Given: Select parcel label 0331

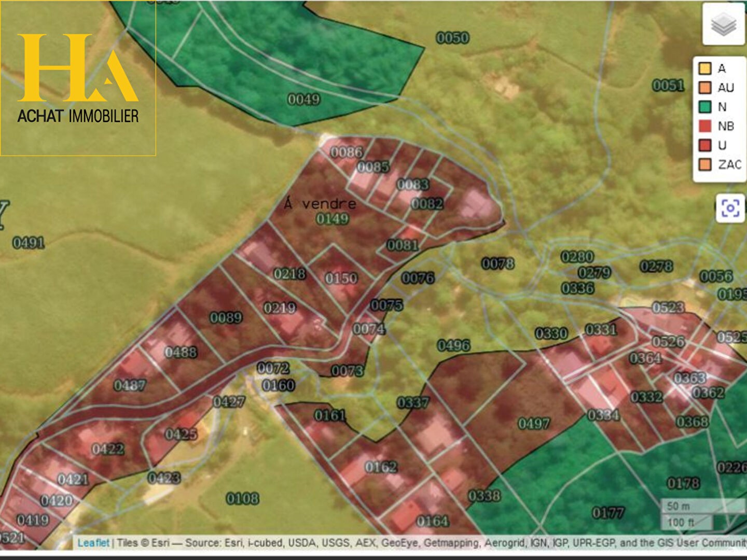Looking at the screenshot, I should click(601, 330).
